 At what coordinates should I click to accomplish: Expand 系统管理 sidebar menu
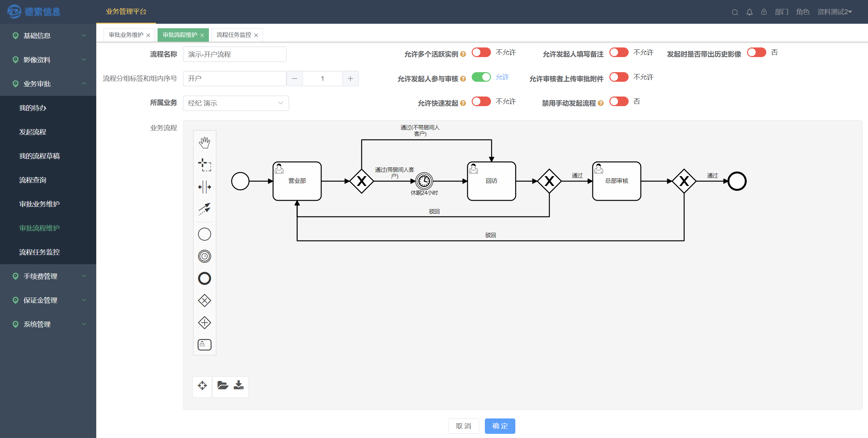(x=48, y=324)
